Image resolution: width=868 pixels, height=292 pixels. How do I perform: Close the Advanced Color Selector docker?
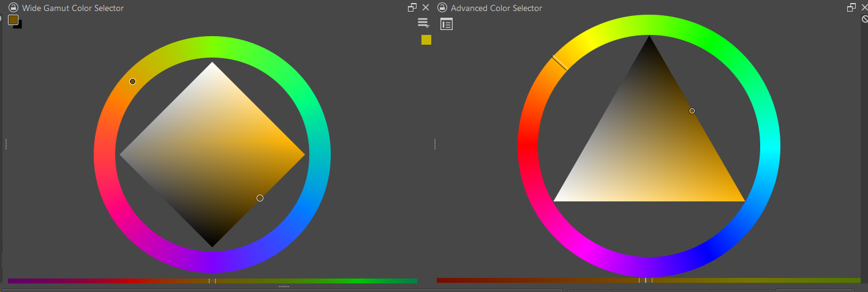click(864, 7)
